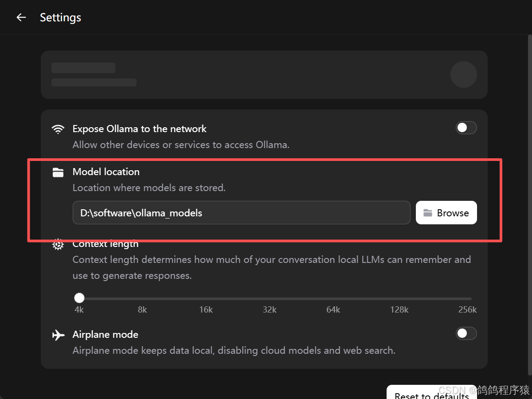The image size is (532, 399).
Task: Click the gear icon next to Context length
Action: point(58,245)
